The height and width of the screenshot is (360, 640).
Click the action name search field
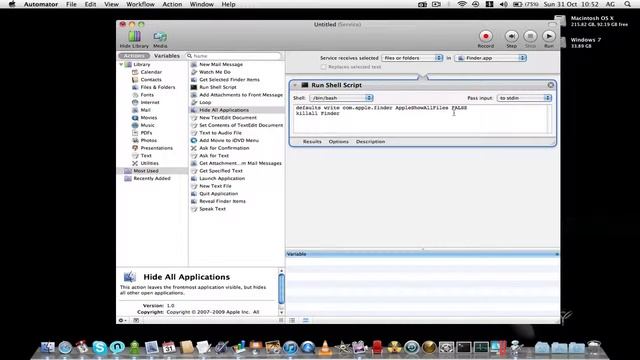tap(233, 56)
